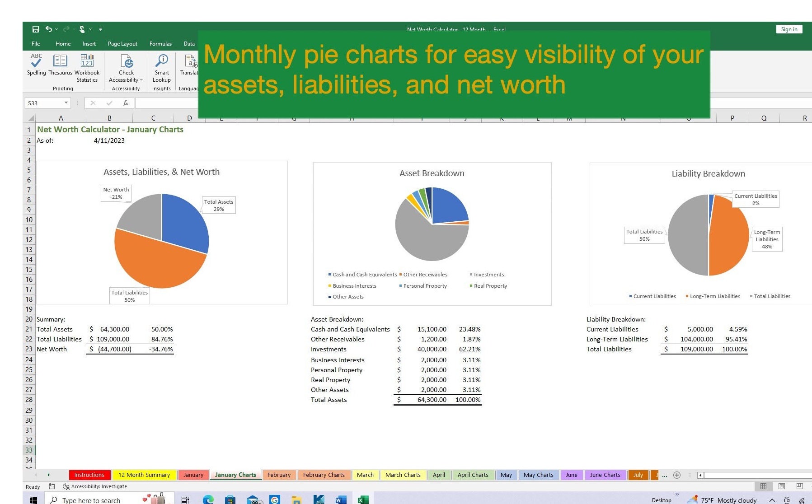Screen dimensions: 812x504
Task: Click the horizontal scrollbar left arrow
Action: coord(700,475)
